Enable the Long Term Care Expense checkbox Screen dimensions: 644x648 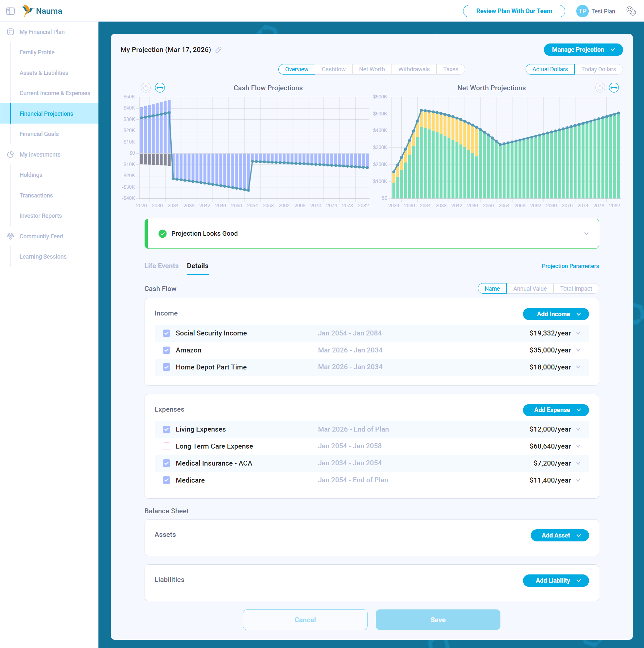tap(166, 446)
